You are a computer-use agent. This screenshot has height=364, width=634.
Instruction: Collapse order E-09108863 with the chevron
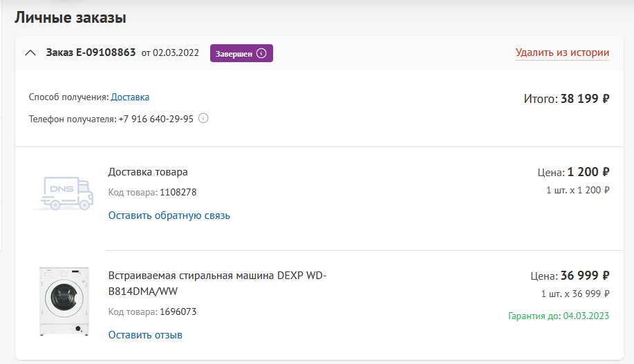(30, 53)
